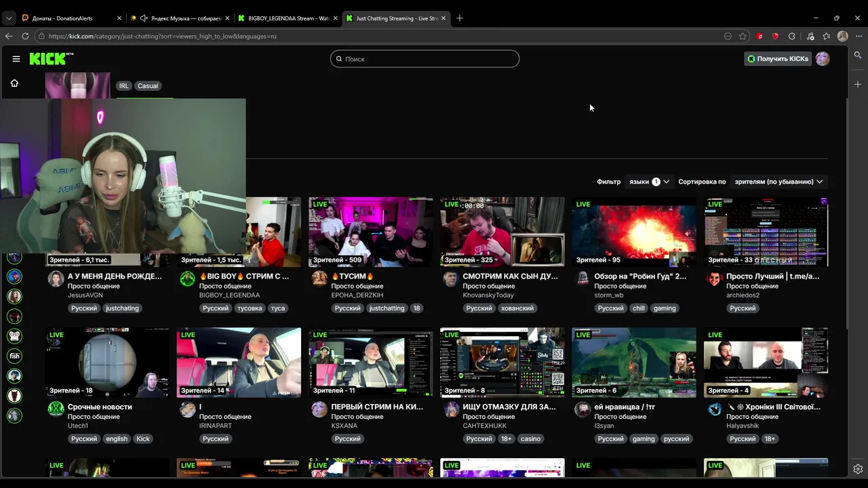
Task: Select the Just Chatting Streaming tab
Action: pos(396,18)
